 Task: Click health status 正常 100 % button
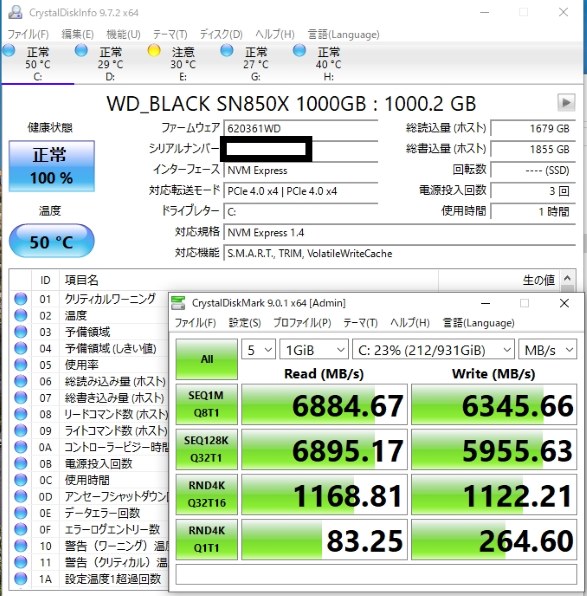[x=51, y=166]
